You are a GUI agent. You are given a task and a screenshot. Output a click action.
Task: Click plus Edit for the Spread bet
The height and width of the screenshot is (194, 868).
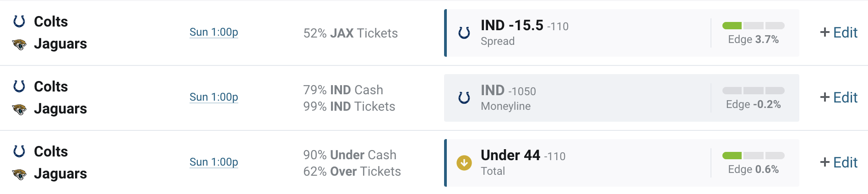pyautogui.click(x=839, y=32)
